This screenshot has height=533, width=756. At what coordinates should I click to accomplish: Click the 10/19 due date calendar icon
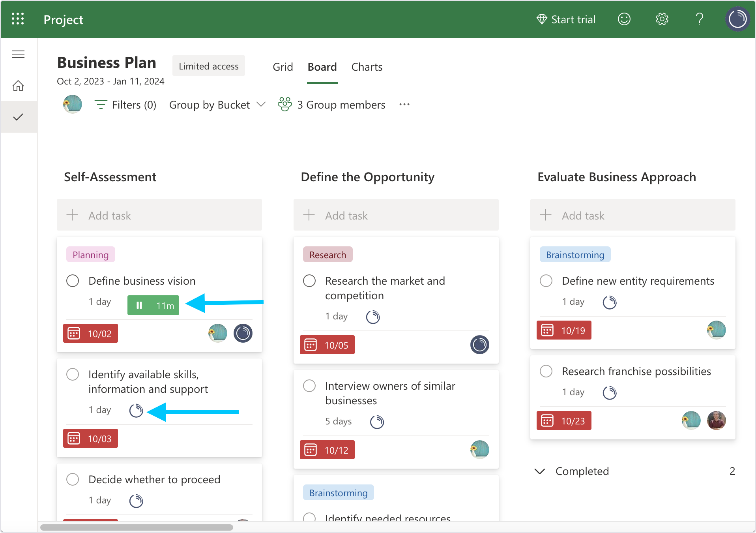(x=547, y=330)
